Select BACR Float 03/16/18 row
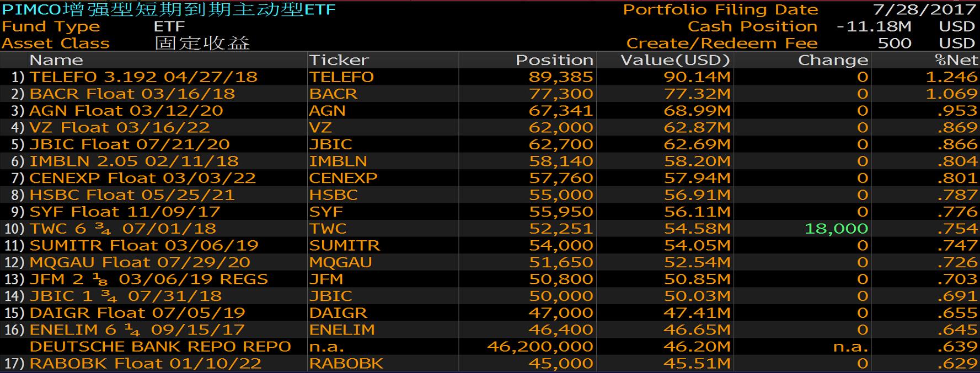Screen dimensions: 980x373 tap(132, 94)
